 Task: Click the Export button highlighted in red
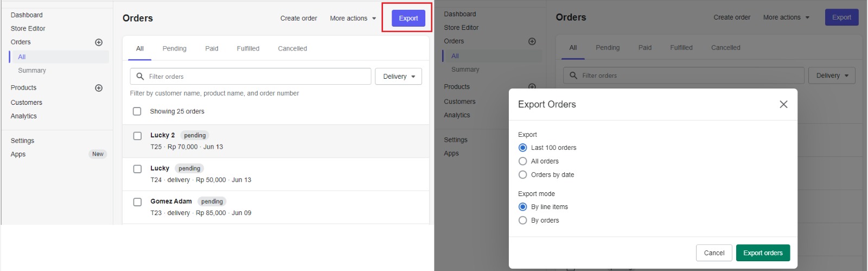pos(409,18)
